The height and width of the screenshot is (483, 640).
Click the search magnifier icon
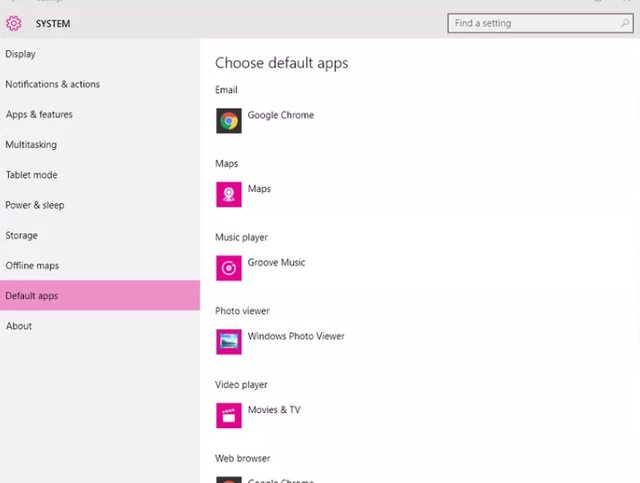click(x=624, y=23)
